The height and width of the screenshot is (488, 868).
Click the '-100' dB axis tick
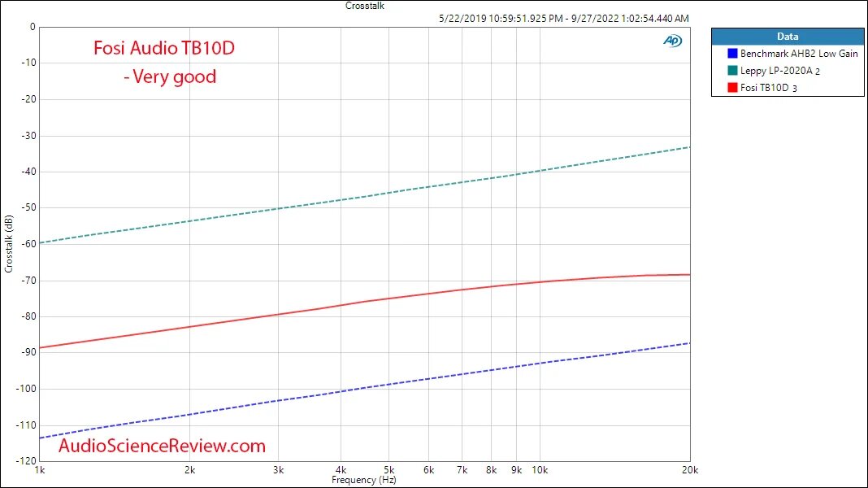(x=27, y=389)
